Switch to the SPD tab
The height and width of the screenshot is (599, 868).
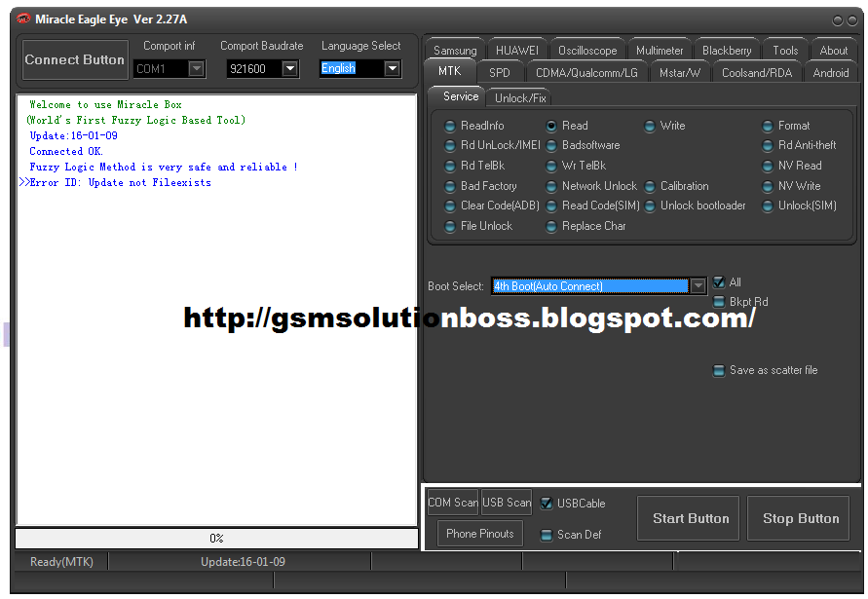click(x=500, y=72)
